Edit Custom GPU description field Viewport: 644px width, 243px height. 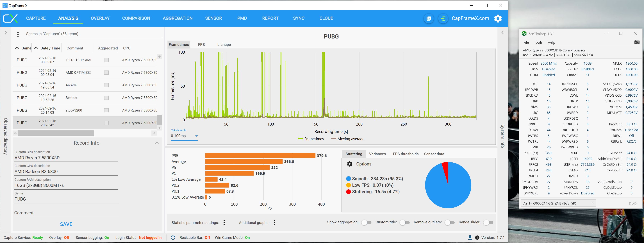66,171
